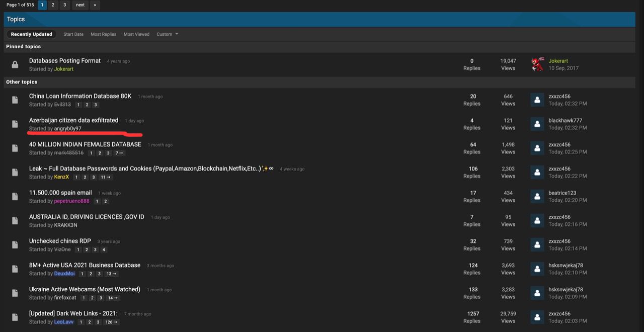The height and width of the screenshot is (332, 644).
Task: Jump to last page 14 of Ukraine Active Webcams
Action: coord(113,298)
